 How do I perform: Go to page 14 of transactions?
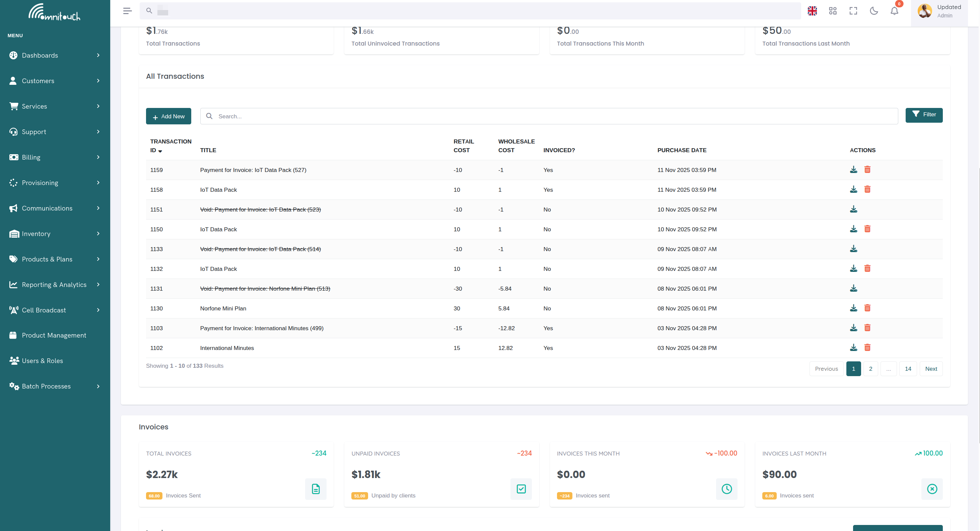coord(908,368)
